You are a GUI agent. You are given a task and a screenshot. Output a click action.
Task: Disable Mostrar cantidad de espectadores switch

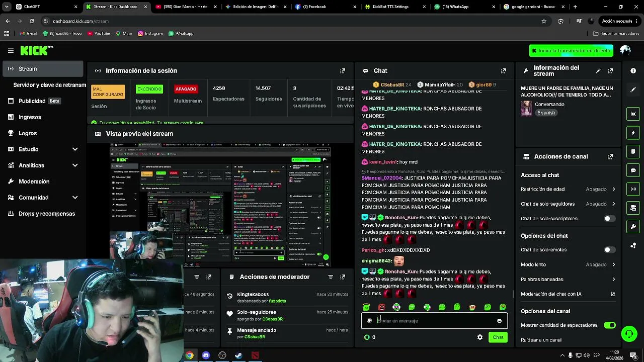click(x=609, y=325)
